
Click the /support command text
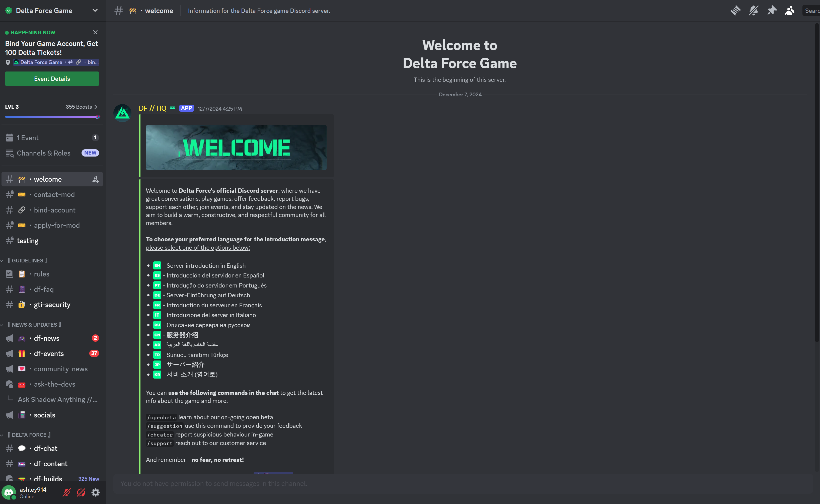(160, 443)
